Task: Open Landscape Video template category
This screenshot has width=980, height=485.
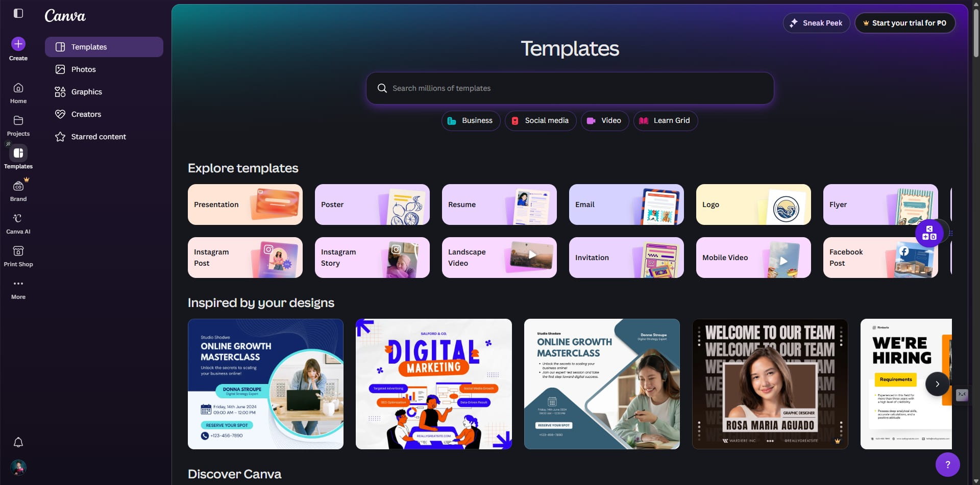Action: 499,258
